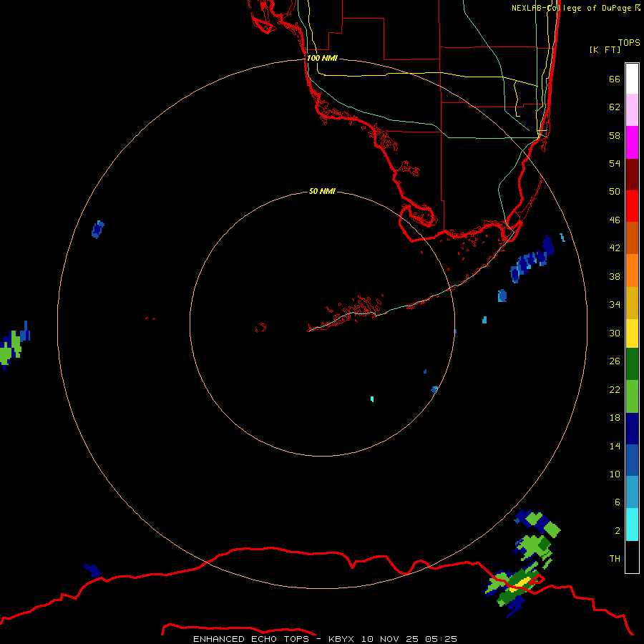Select the medium blue legend swatch

632,460
